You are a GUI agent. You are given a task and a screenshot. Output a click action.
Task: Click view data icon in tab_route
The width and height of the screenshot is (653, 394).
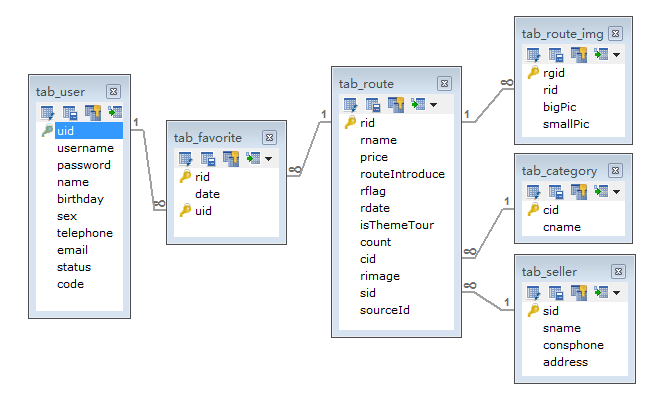point(418,105)
